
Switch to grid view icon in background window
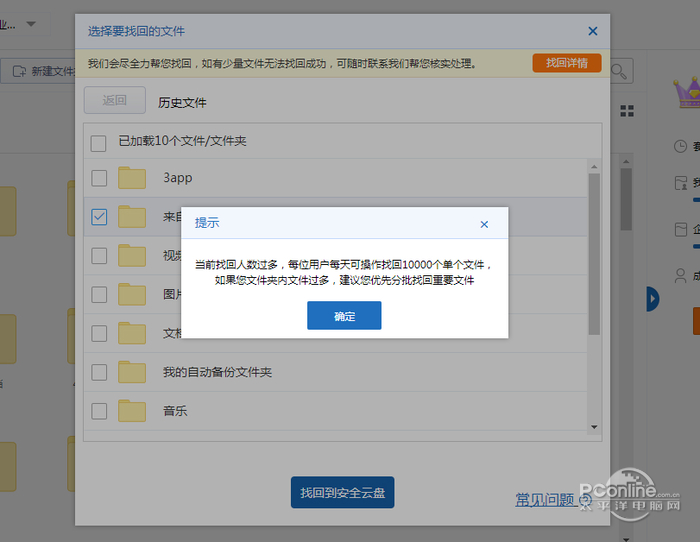[x=627, y=111]
